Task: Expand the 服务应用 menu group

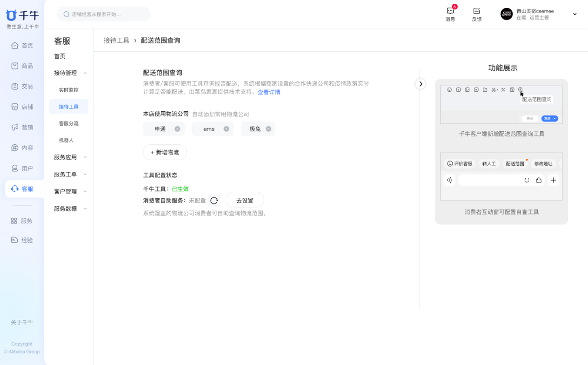Action: 85,157
